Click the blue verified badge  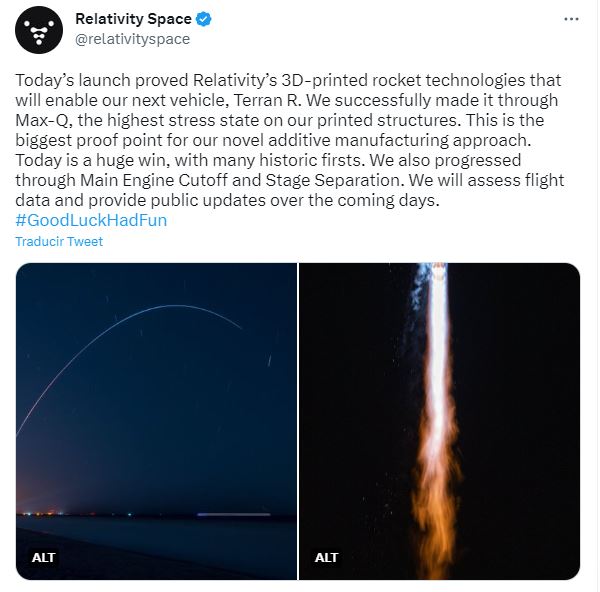tap(204, 19)
